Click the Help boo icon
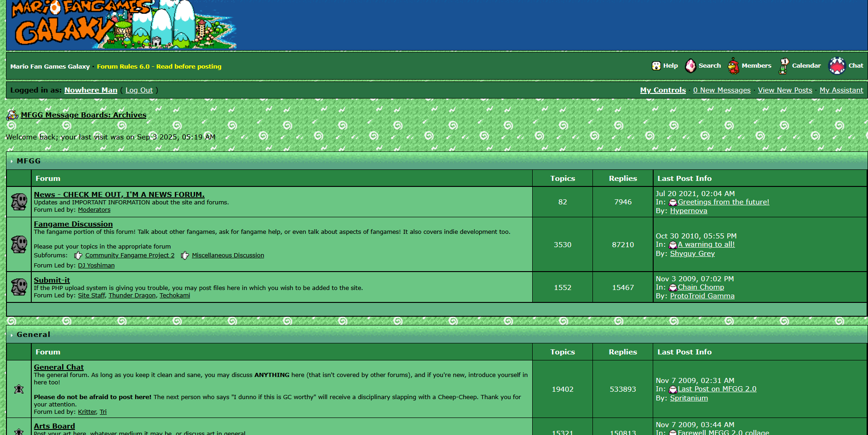 (x=656, y=66)
